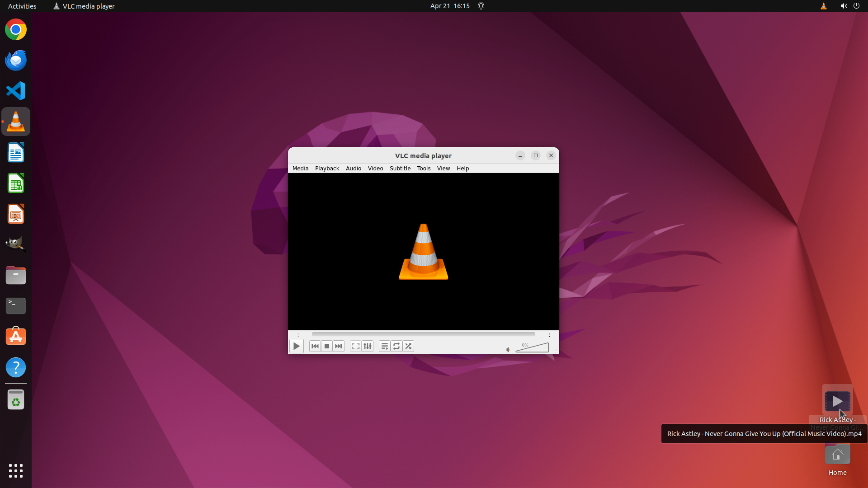The image size is (868, 488).
Task: Select the Rick Astley mp4 desktop file
Action: 837,401
